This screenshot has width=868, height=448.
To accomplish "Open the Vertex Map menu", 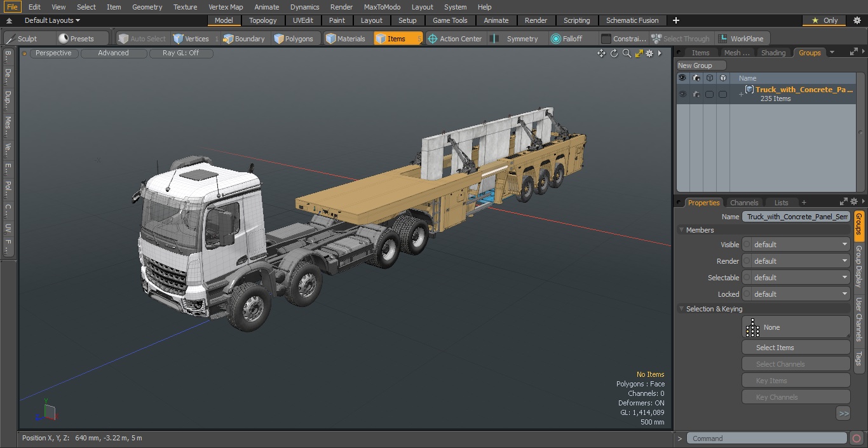I will click(x=226, y=7).
